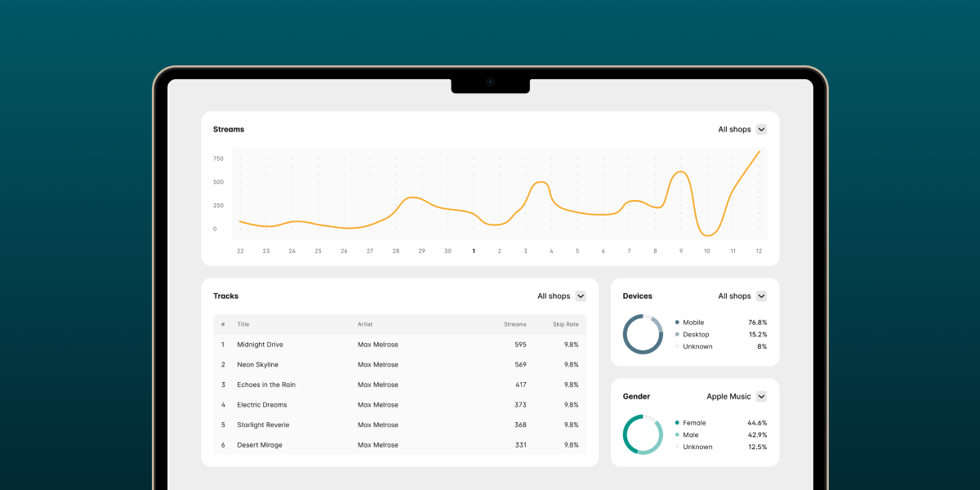Screen dimensions: 980x490
Task: Click the Gender donut chart
Action: click(x=643, y=434)
